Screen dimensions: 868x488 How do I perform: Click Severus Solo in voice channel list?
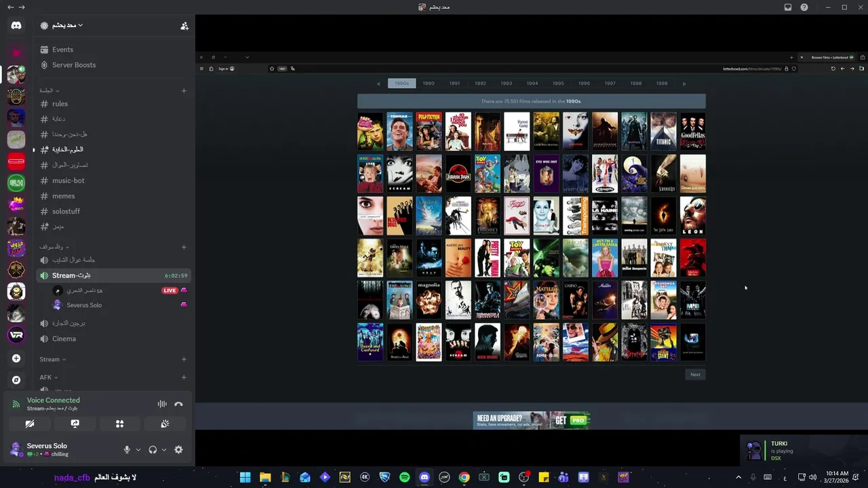84,306
